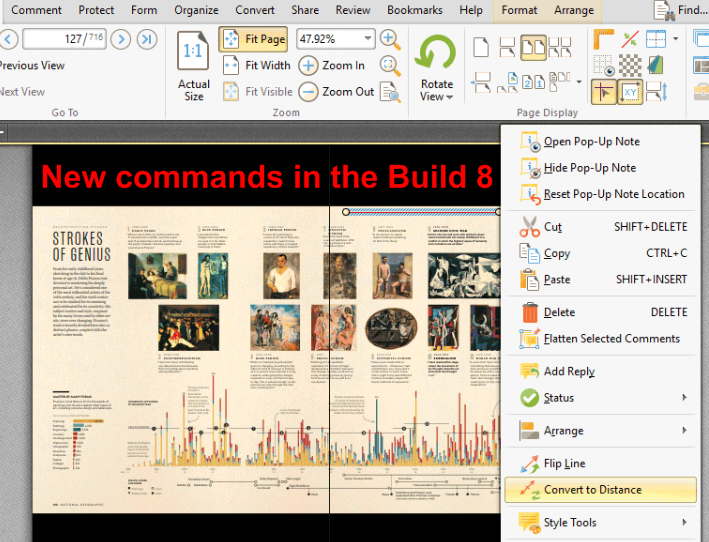The height and width of the screenshot is (542, 709).
Task: Click the snapping icon with green arrows
Action: (629, 39)
